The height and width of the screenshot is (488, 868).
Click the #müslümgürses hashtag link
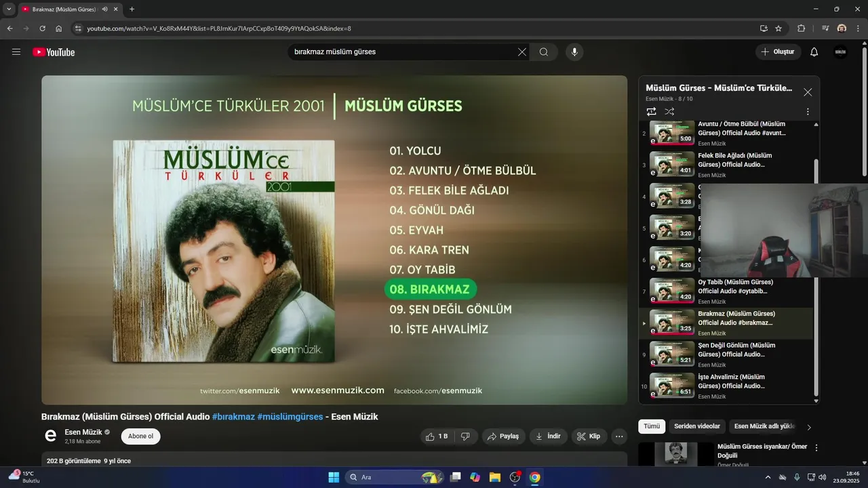[x=290, y=417]
